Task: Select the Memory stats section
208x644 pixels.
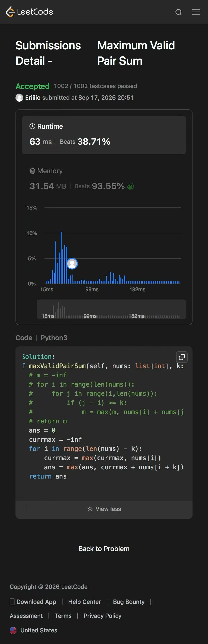Action: click(104, 179)
